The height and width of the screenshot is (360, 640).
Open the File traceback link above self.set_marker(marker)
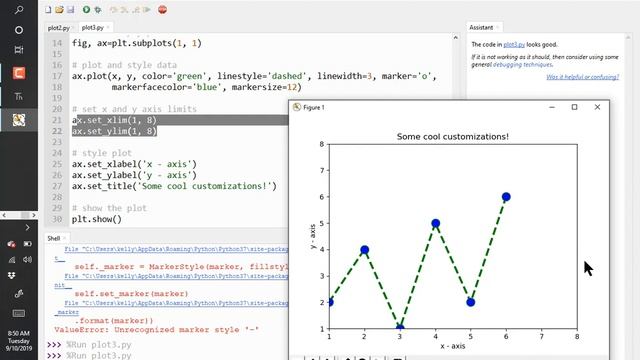[176, 276]
